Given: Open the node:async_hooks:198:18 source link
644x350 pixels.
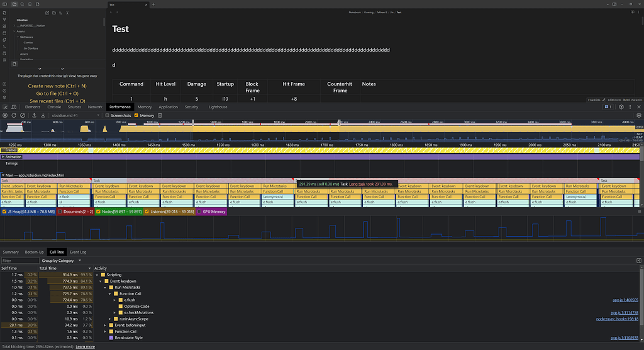Looking at the screenshot, I should pos(618,319).
